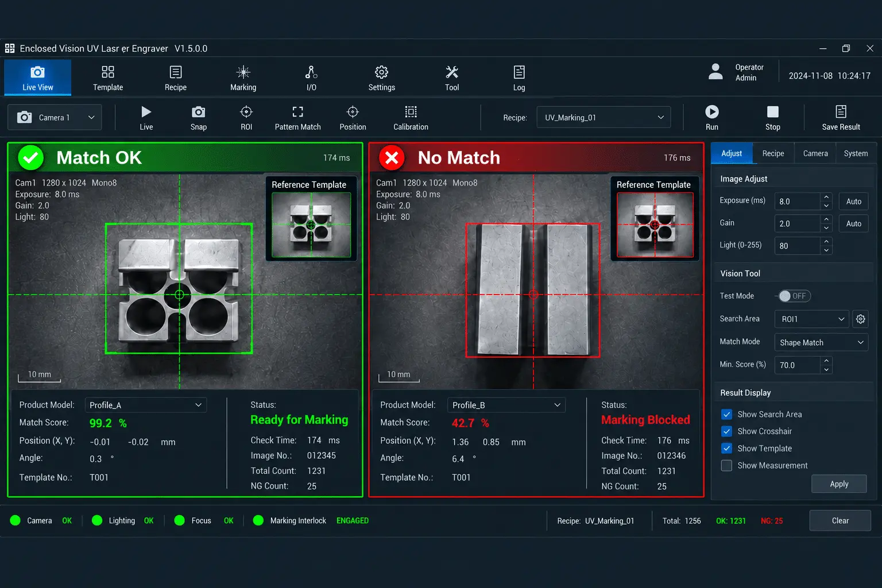
Task: Start Live camera feed
Action: point(146,118)
